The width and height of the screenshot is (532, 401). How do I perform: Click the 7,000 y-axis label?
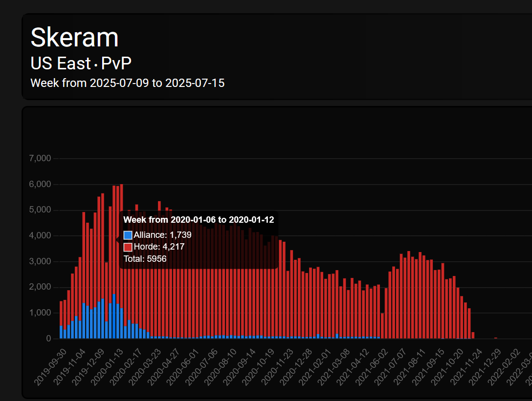pyautogui.click(x=40, y=158)
